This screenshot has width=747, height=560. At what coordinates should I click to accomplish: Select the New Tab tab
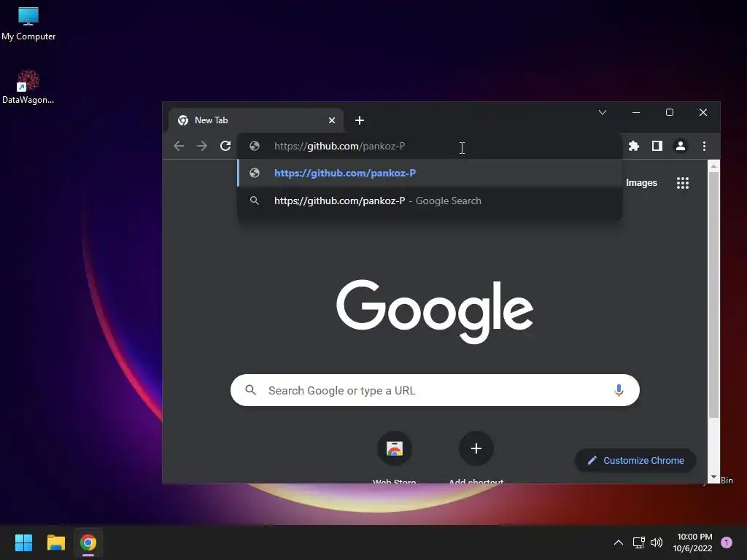256,120
